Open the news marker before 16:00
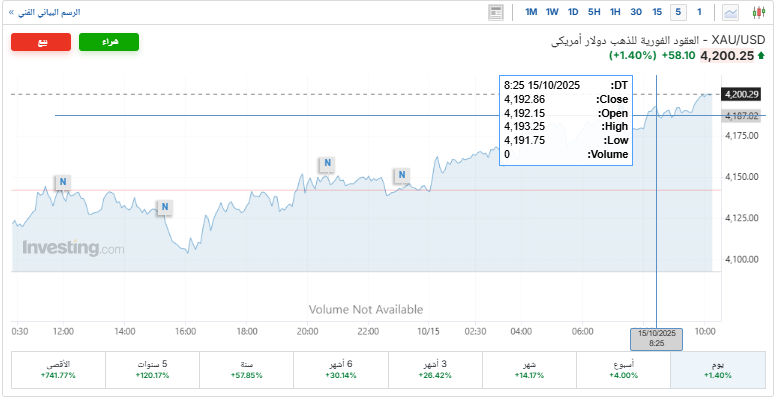 164,207
